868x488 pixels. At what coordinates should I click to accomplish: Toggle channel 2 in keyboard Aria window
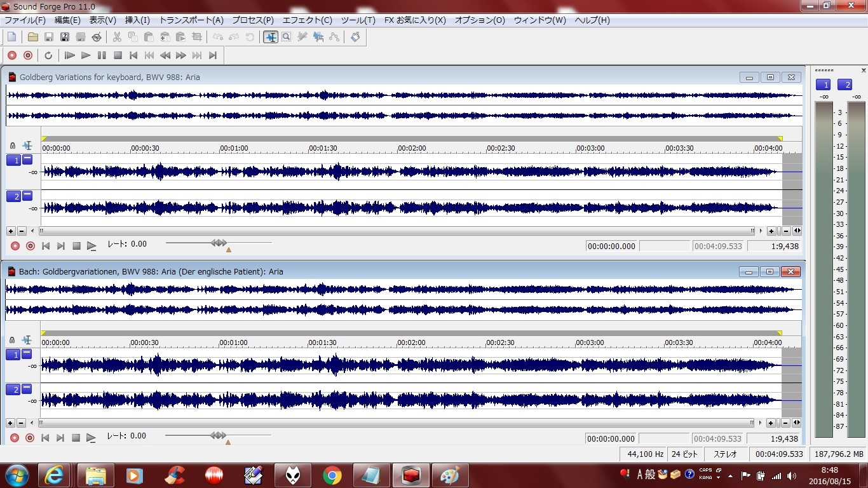point(13,196)
